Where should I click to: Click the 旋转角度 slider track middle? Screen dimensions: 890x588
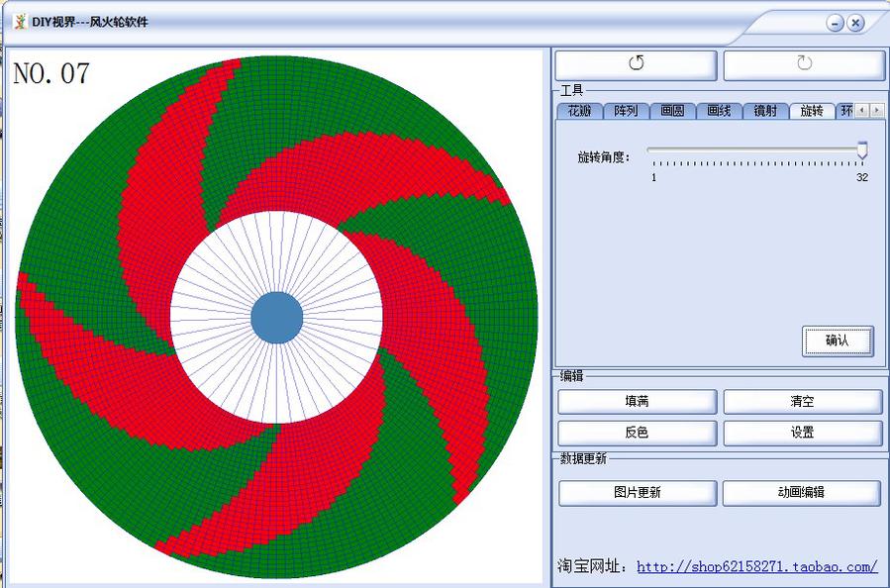(x=757, y=149)
